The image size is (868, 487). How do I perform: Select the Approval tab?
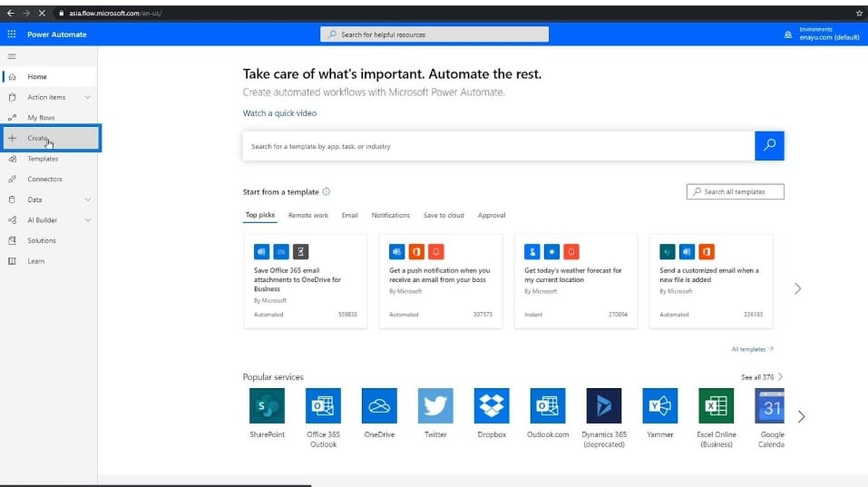point(492,215)
